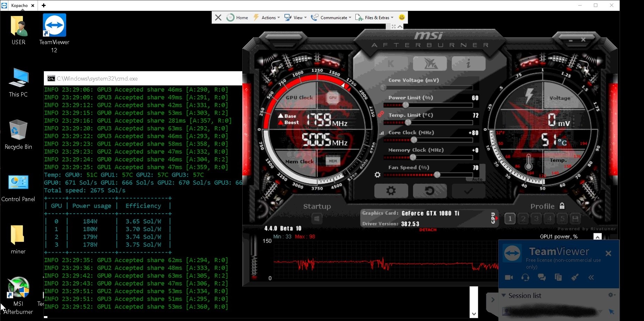
Task: Start video with TeamViewer camera icon
Action: pyautogui.click(x=509, y=277)
